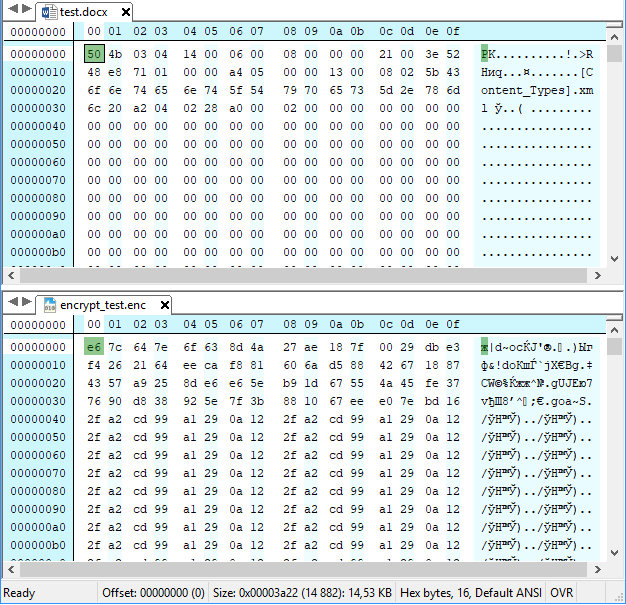The height and width of the screenshot is (605, 626).
Task: Select byte 50 at offset 0 in test.docx
Action: 94,53
